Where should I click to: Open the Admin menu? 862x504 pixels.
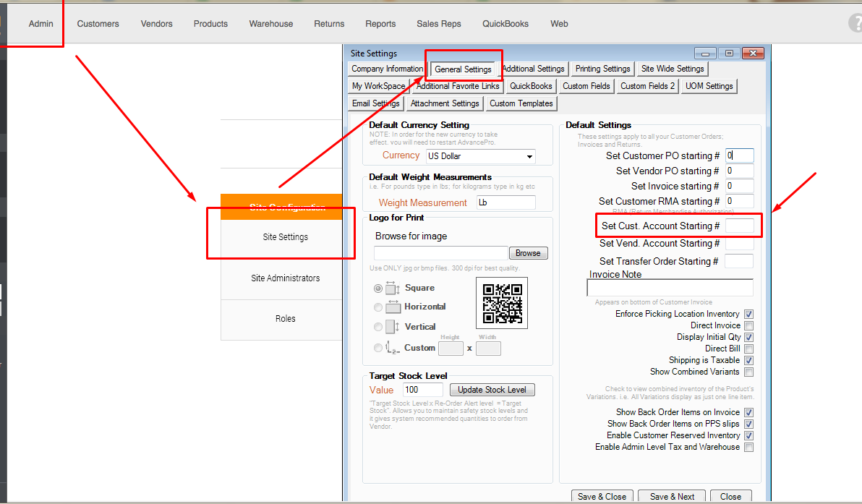41,24
